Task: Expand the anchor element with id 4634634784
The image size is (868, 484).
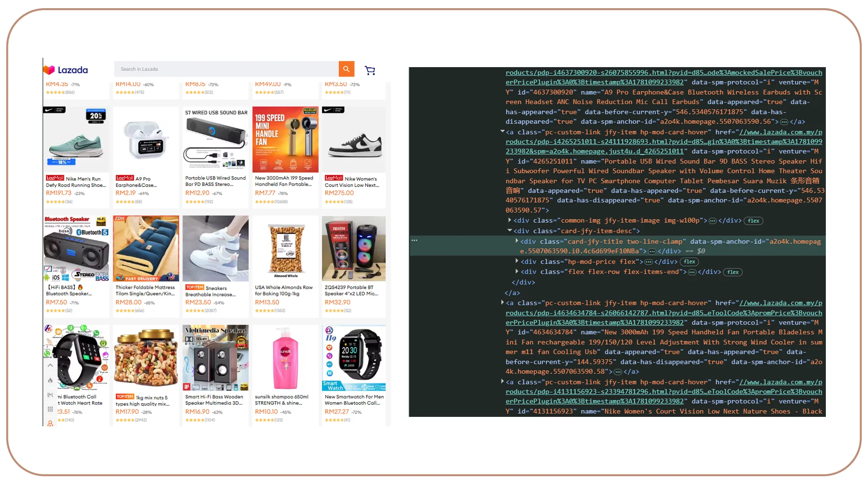Action: coord(503,302)
